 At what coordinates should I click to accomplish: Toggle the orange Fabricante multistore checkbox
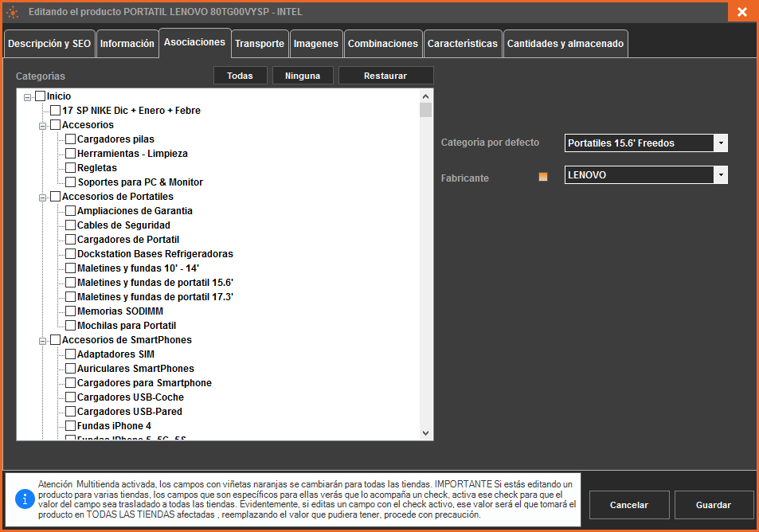point(543,177)
